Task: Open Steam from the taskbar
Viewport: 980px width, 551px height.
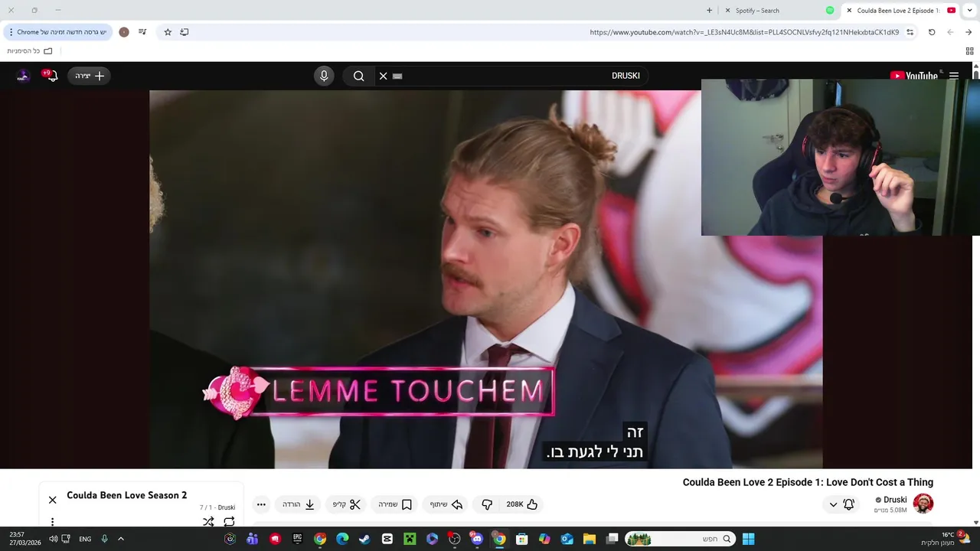Action: (364, 540)
